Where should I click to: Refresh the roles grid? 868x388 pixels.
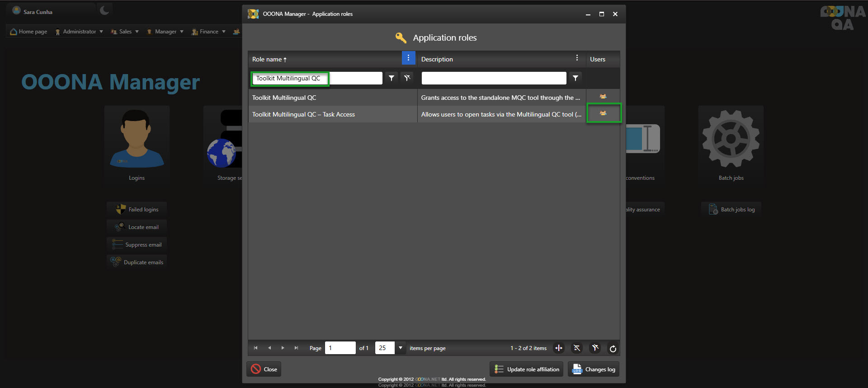(x=613, y=348)
